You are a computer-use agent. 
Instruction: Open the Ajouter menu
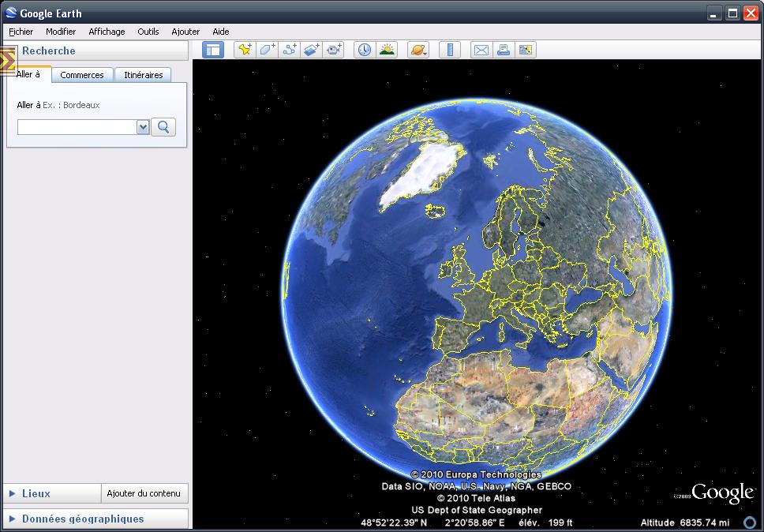pyautogui.click(x=185, y=32)
